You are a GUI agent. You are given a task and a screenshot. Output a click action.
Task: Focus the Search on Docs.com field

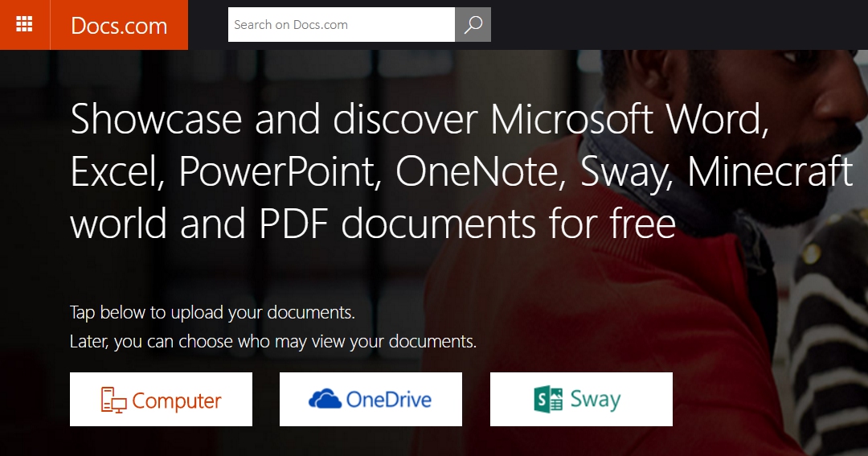[342, 24]
